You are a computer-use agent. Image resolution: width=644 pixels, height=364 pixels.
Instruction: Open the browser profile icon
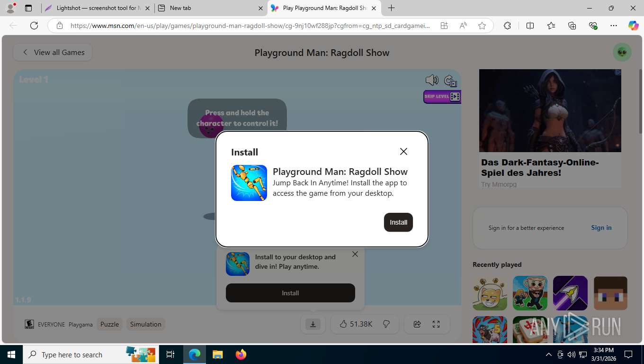[x=10, y=8]
